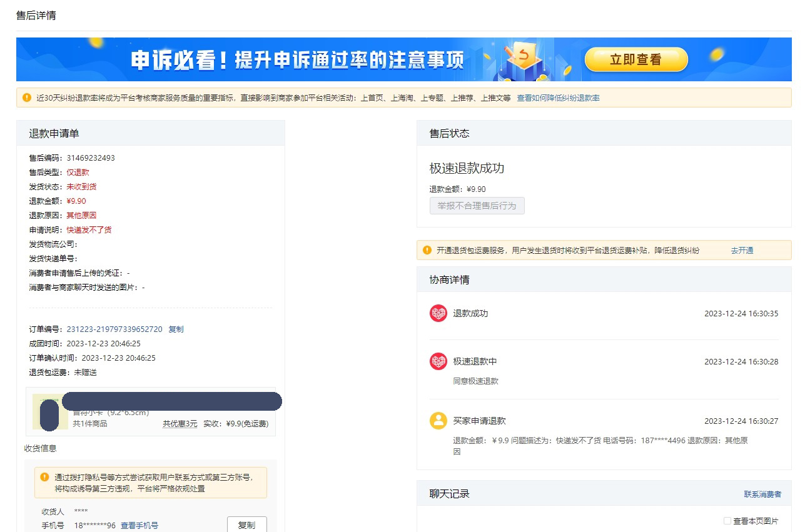
Task: Click 复制 to copy the order number
Action: (176, 329)
